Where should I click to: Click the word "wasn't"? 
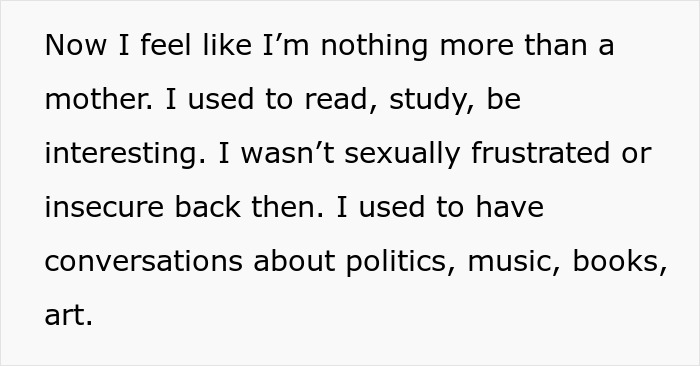pyautogui.click(x=288, y=153)
